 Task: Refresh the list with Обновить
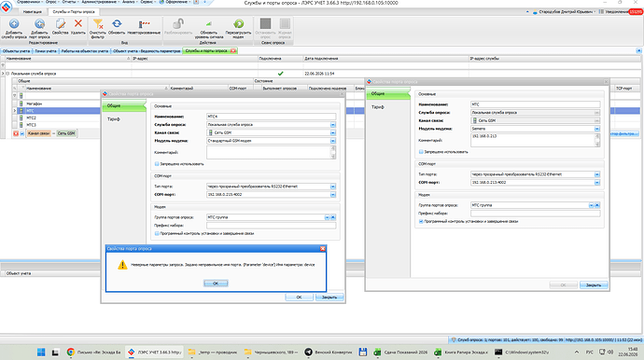[x=117, y=24]
